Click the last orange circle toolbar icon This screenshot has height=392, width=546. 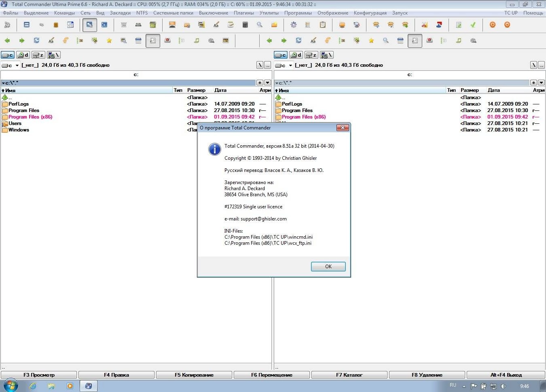tap(507, 25)
